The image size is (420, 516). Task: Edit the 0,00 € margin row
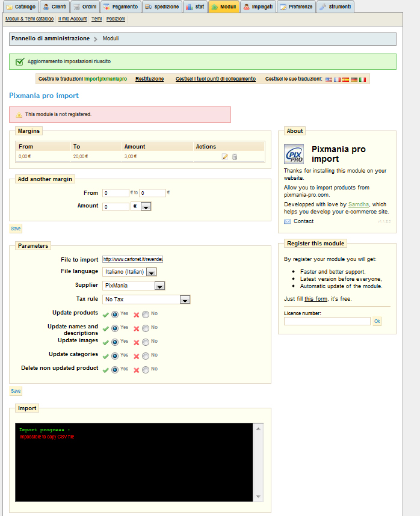pyautogui.click(x=225, y=156)
